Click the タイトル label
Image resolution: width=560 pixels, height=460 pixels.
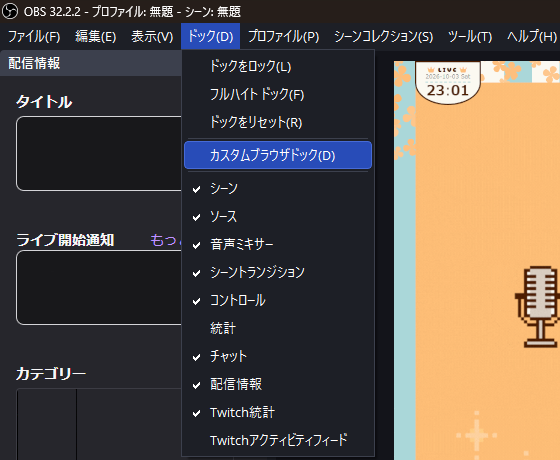[44, 102]
